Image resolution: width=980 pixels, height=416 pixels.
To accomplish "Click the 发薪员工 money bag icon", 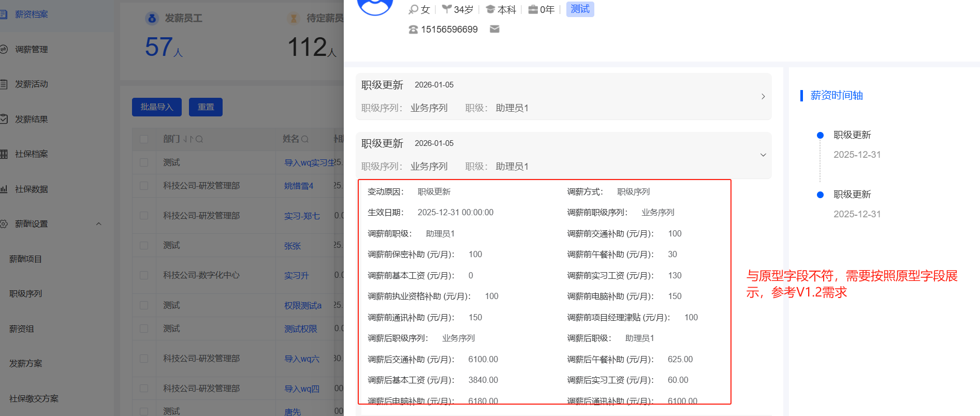I will point(152,19).
